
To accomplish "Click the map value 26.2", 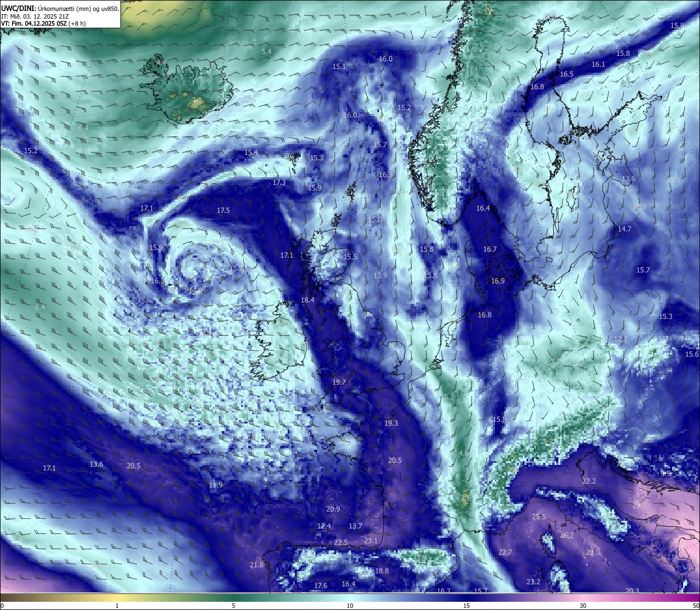I will [567, 535].
